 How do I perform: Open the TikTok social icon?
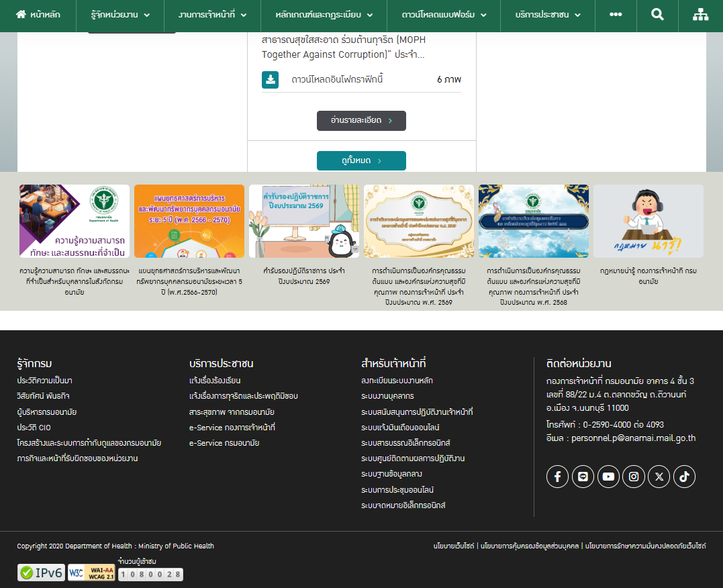pyautogui.click(x=684, y=477)
